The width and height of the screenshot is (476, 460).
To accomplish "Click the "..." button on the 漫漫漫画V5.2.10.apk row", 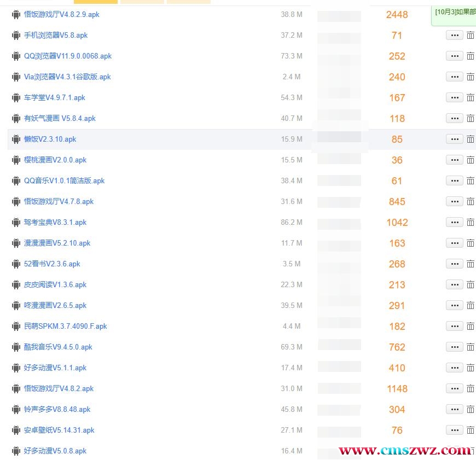I will point(455,243).
